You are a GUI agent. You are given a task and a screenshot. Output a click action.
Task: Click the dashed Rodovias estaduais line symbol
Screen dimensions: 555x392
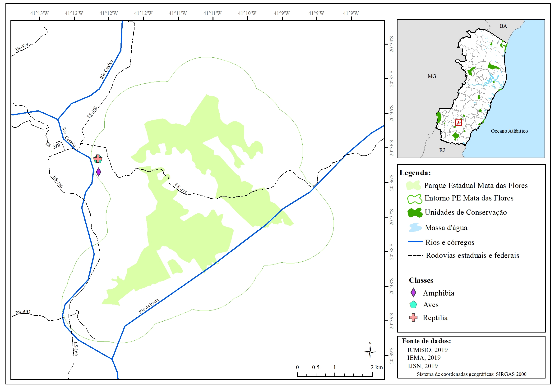pyautogui.click(x=415, y=255)
